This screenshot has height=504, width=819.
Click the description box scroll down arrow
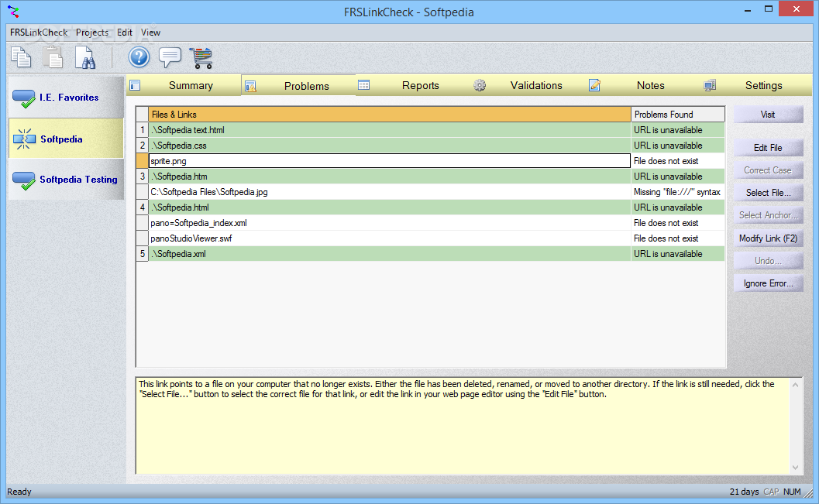[x=796, y=468]
